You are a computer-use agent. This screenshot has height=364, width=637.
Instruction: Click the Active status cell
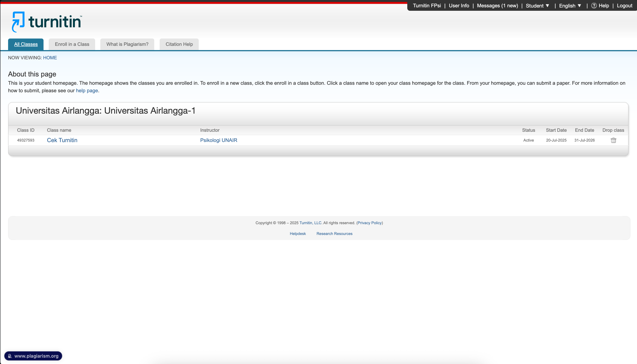coord(528,140)
